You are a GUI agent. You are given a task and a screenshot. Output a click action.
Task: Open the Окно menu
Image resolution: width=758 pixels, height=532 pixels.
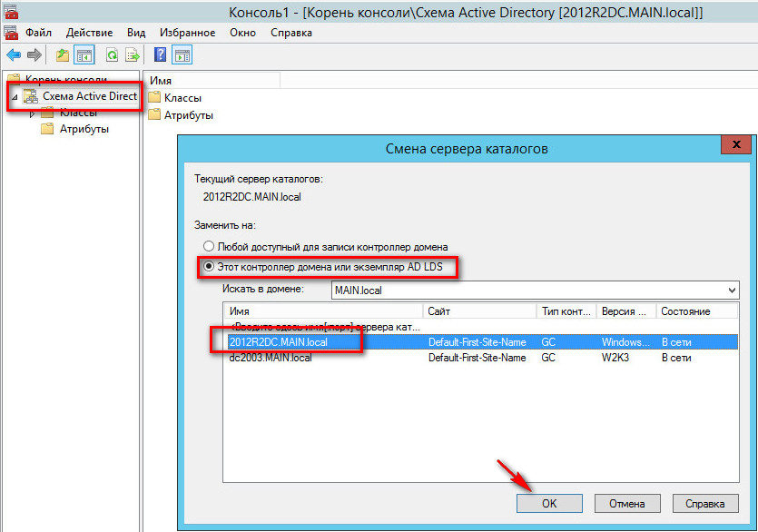click(242, 33)
